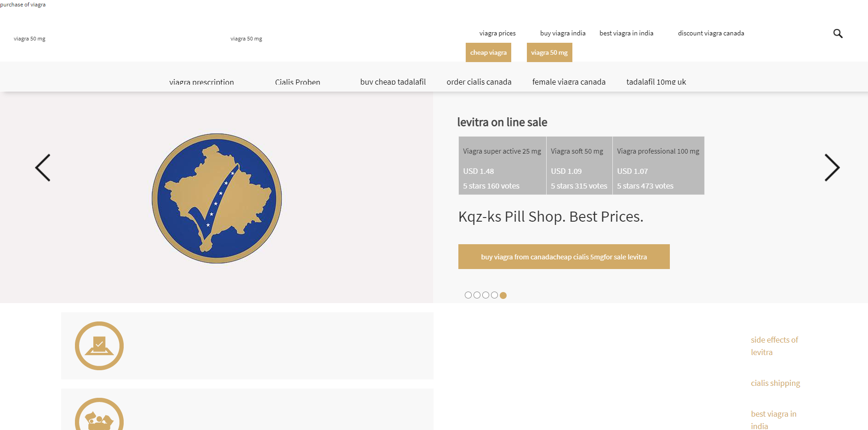Open the 'viagra prices' top link
Image resolution: width=868 pixels, height=430 pixels.
click(497, 33)
